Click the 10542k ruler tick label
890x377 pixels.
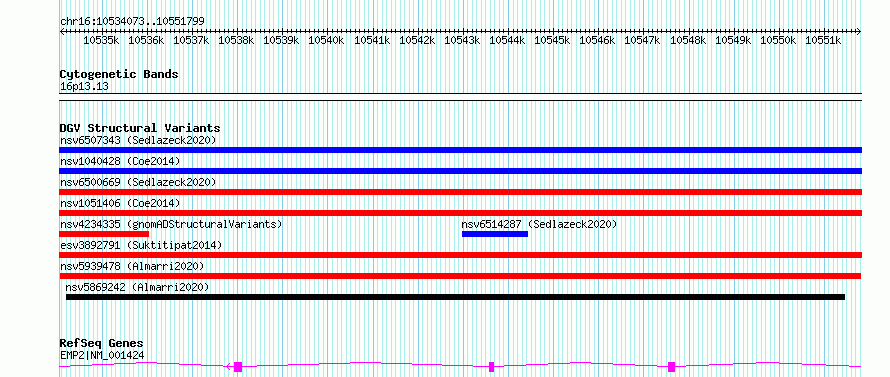[417, 40]
